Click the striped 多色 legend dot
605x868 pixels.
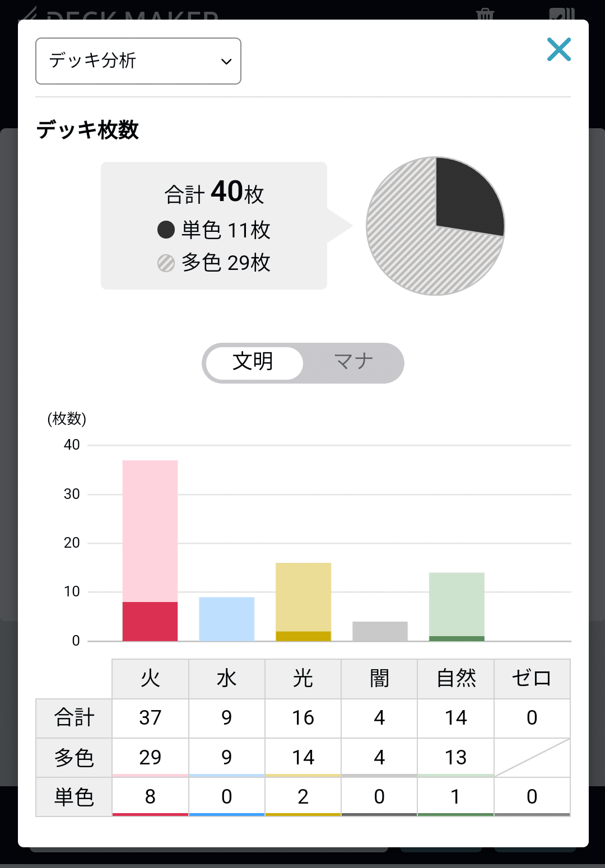166,263
